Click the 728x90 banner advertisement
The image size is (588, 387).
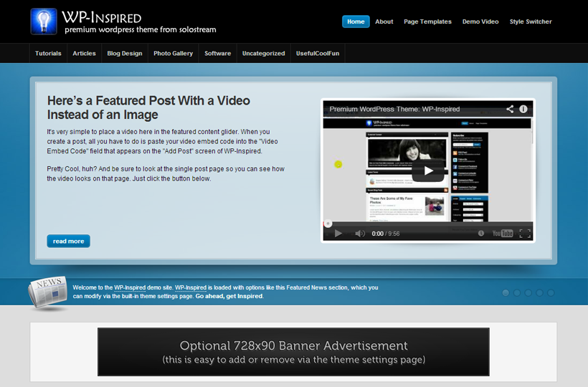293,352
